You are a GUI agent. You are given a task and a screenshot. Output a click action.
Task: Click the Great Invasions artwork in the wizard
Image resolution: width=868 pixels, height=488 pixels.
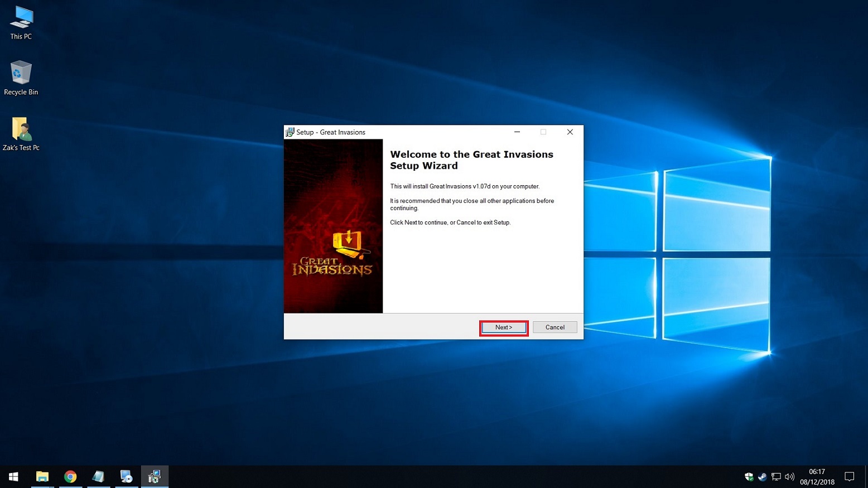(x=333, y=226)
